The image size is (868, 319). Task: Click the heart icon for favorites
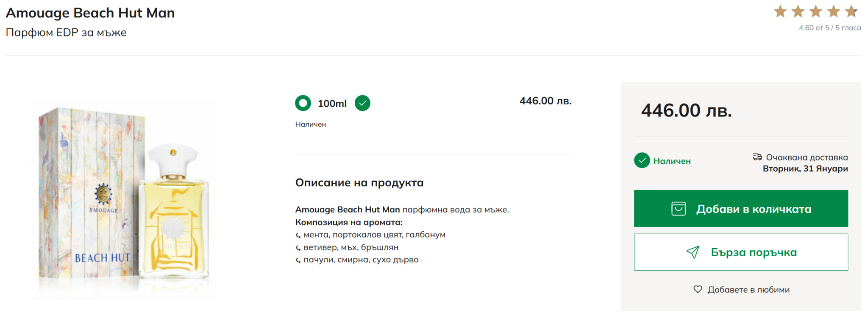click(x=698, y=289)
